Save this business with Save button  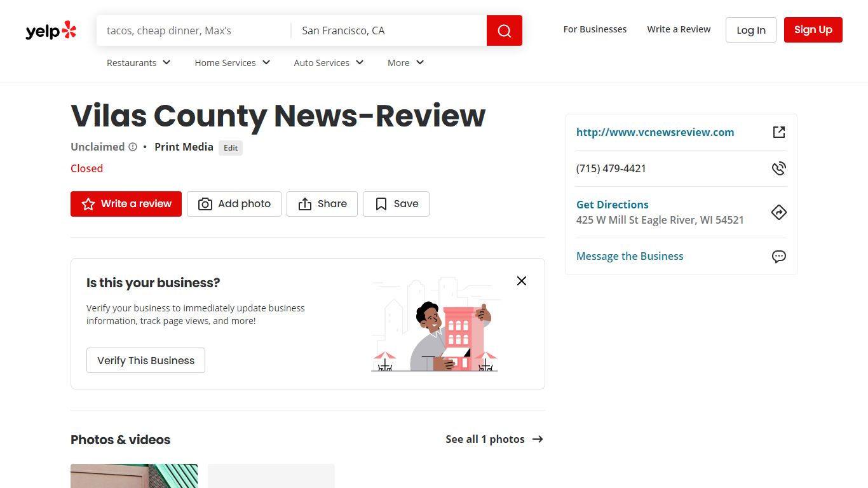396,204
